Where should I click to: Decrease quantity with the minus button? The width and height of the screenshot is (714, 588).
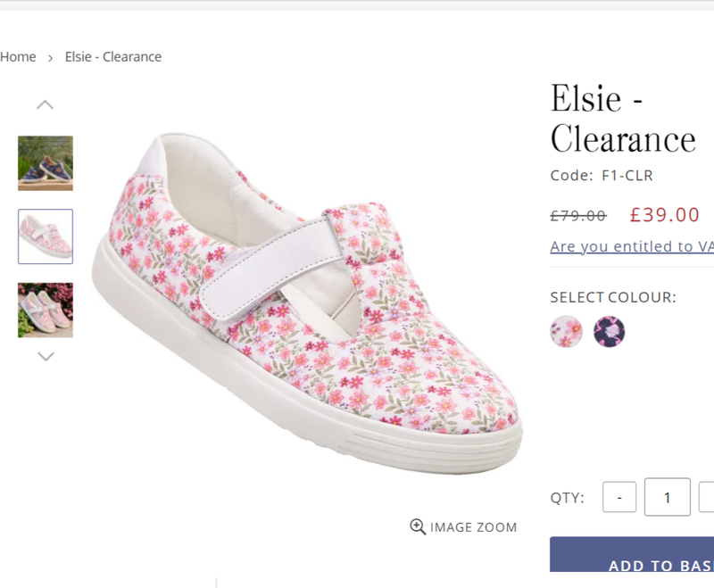[x=619, y=497]
